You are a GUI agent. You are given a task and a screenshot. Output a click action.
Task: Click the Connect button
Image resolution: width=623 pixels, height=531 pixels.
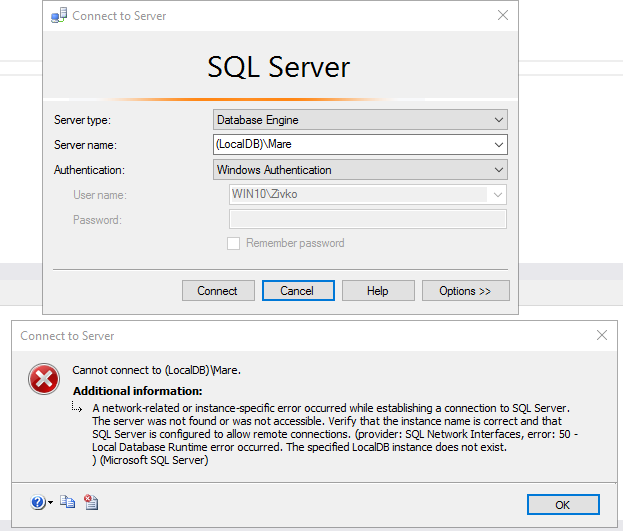click(x=217, y=291)
